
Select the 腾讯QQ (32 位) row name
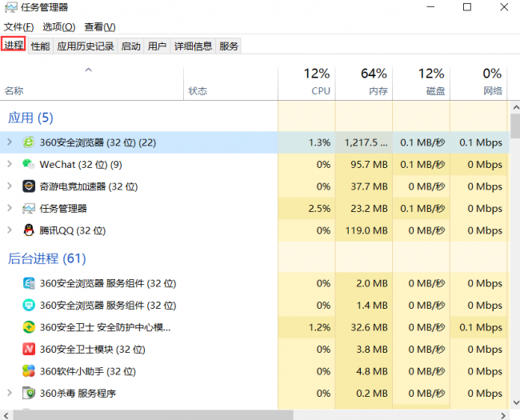pos(73,230)
